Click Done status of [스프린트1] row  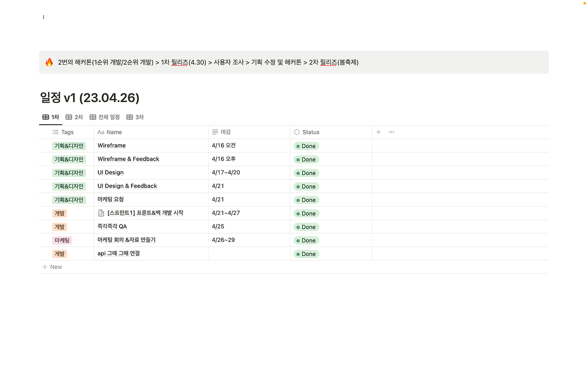(x=306, y=213)
